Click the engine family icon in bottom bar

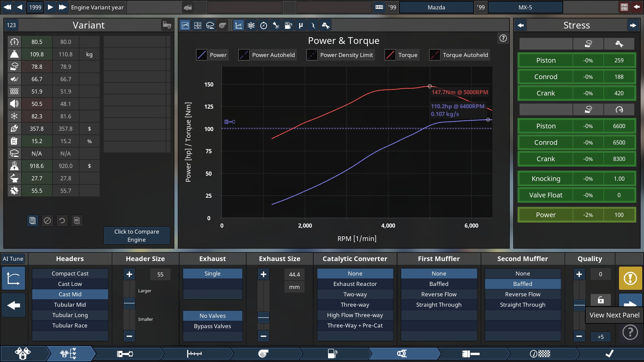[x=23, y=353]
